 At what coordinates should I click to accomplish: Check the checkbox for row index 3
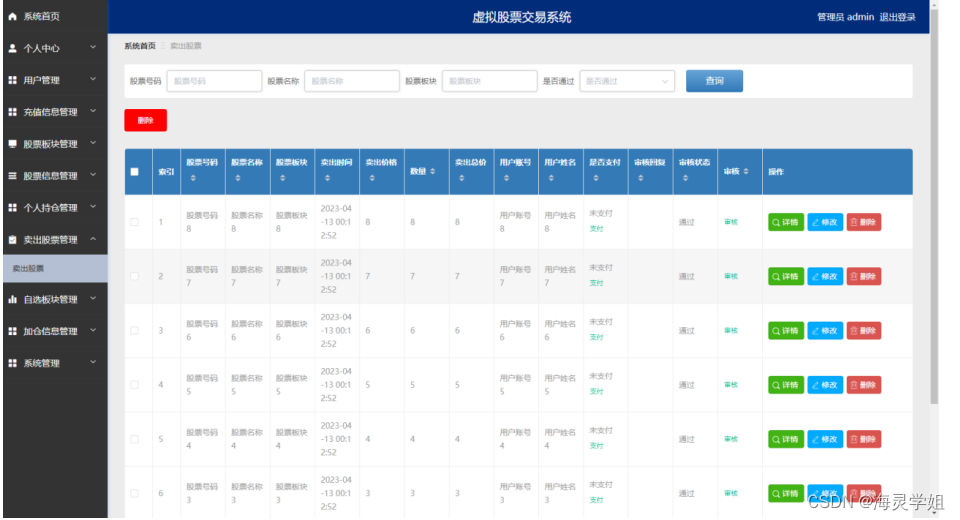click(135, 331)
